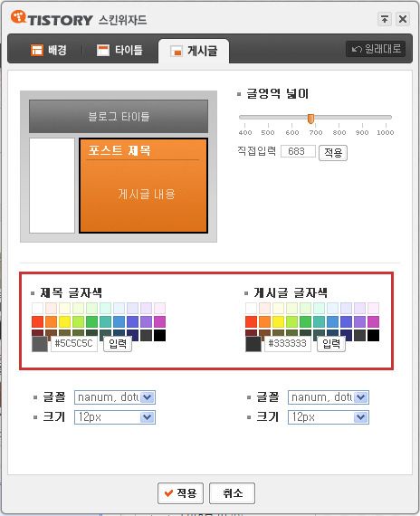Click the 글영역 넓이 slider handle
Image resolution: width=420 pixels, height=516 pixels.
[x=310, y=119]
